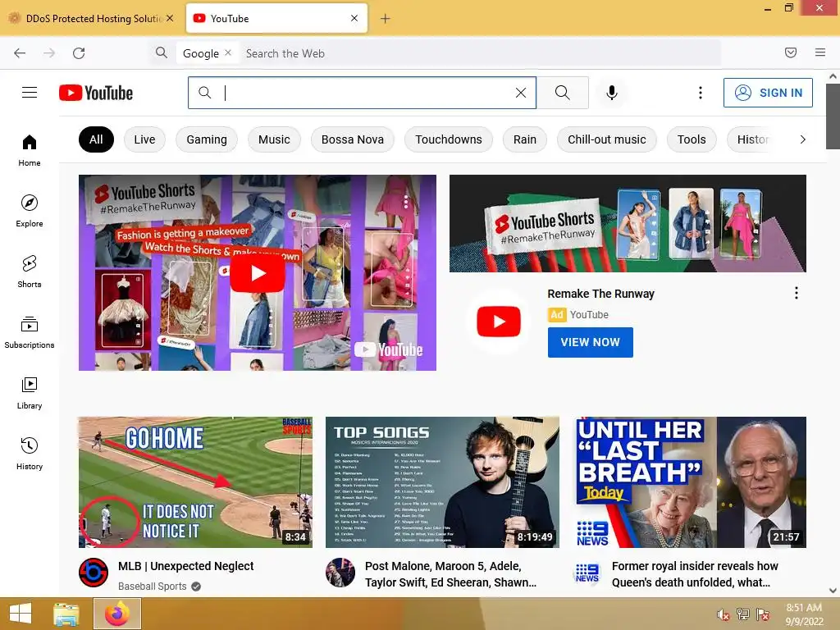840x630 pixels.
Task: Open the MLB Unexpected Neglect video thumbnail
Action: (x=195, y=482)
